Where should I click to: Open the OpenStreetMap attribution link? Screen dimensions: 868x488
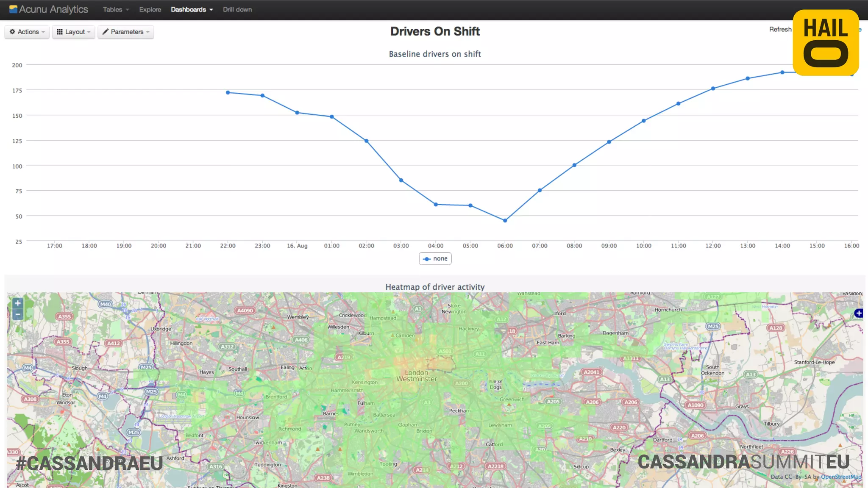pos(841,477)
